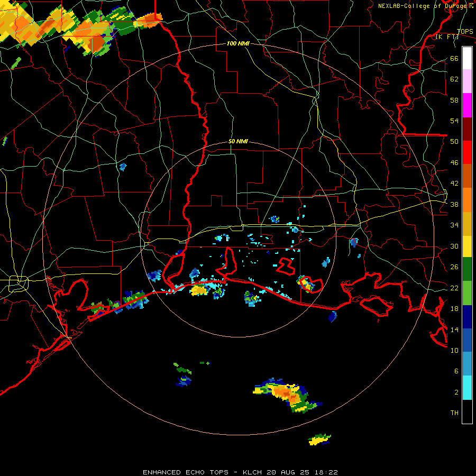476x476 pixels.
Task: Click the Enhanced Echo Tops KLCH timestamp caption
Action: click(x=240, y=472)
